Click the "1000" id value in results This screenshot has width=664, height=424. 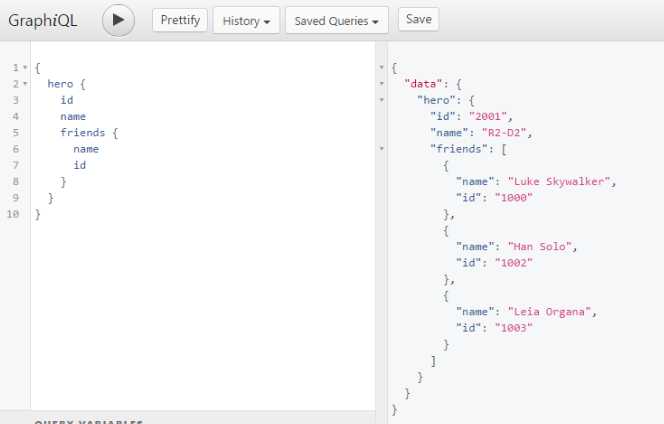(x=514, y=198)
